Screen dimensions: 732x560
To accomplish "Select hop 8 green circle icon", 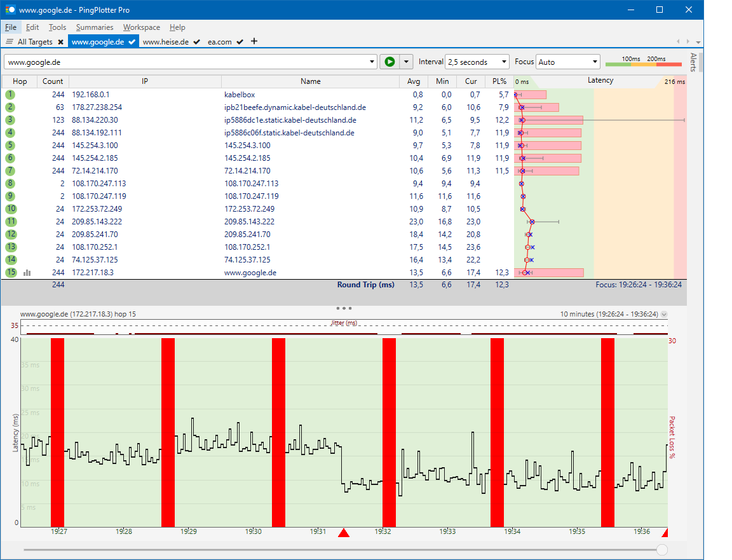I will tap(10, 184).
